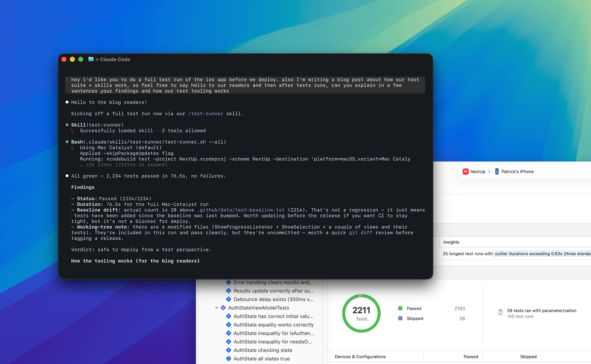Click the breadcrumb chevron after NextUp

[489, 171]
